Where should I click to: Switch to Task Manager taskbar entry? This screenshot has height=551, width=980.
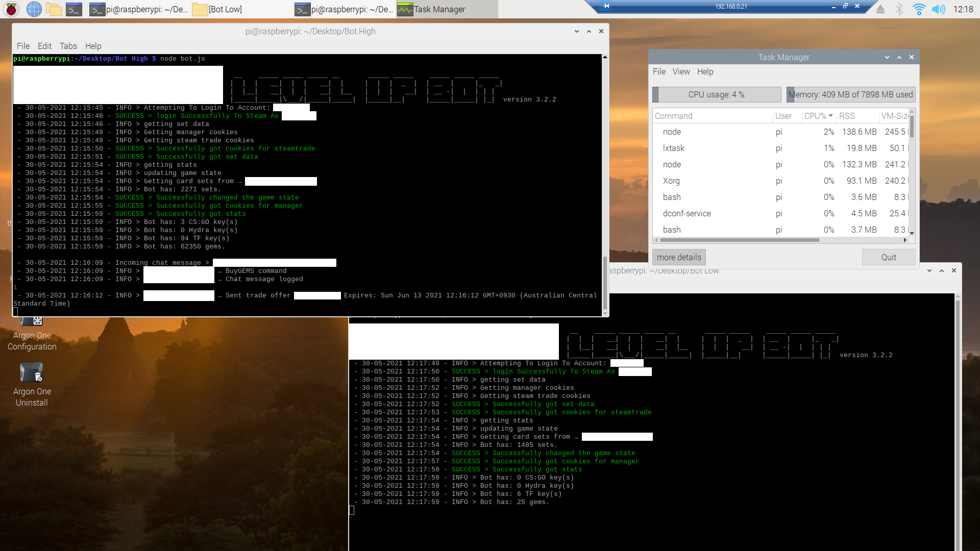pyautogui.click(x=446, y=9)
